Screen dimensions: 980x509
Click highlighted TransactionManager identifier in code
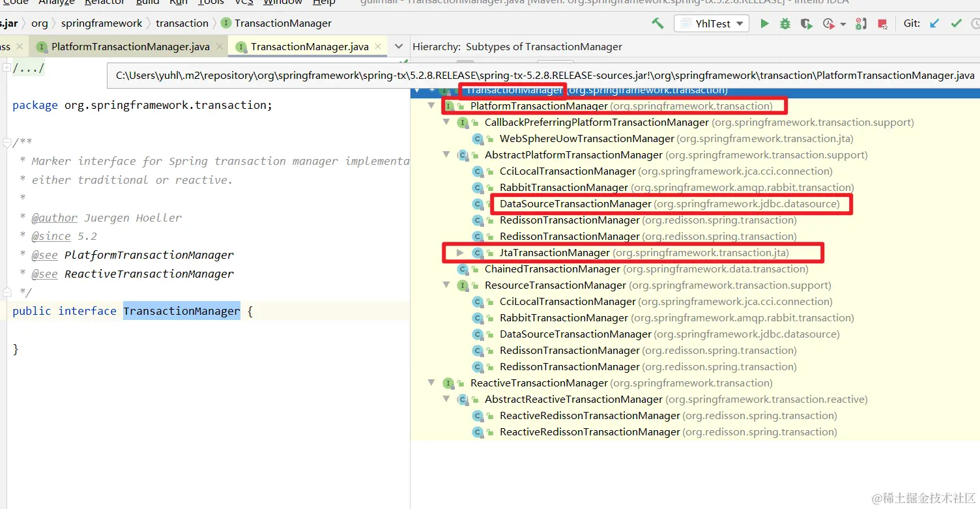182,311
